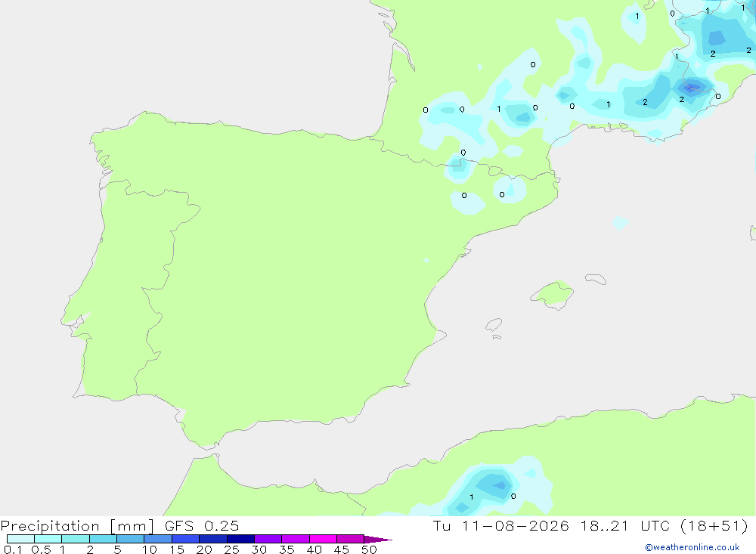Screen dimensions: 756x554
Task: Click the green Mallorca island on the map
Action: (x=553, y=294)
